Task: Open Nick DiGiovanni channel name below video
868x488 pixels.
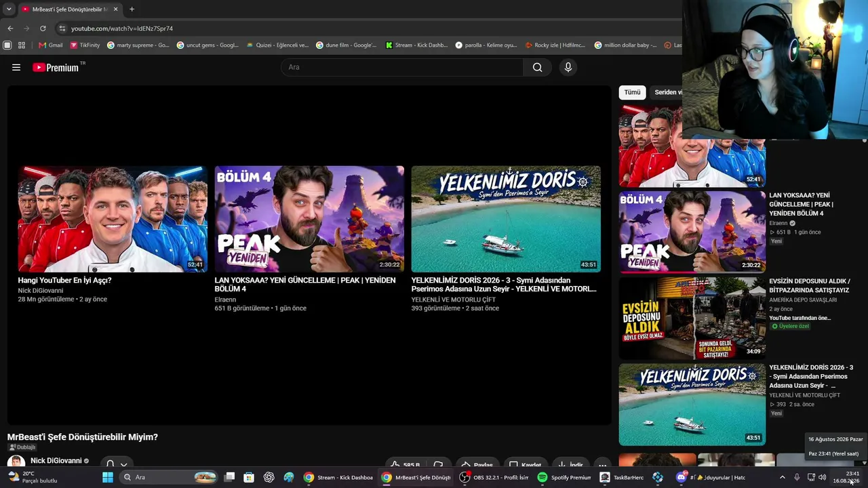Action: [x=56, y=461]
